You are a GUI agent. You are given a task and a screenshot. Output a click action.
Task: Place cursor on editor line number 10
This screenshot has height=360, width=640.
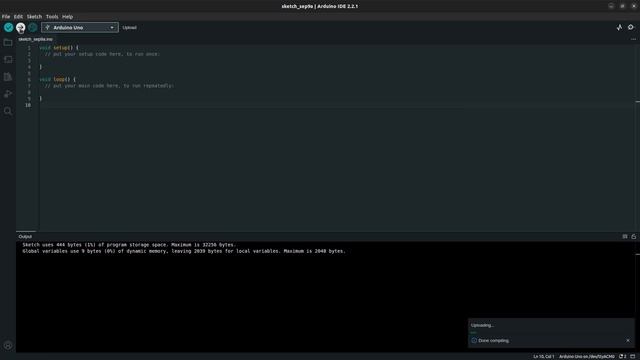(x=28, y=105)
